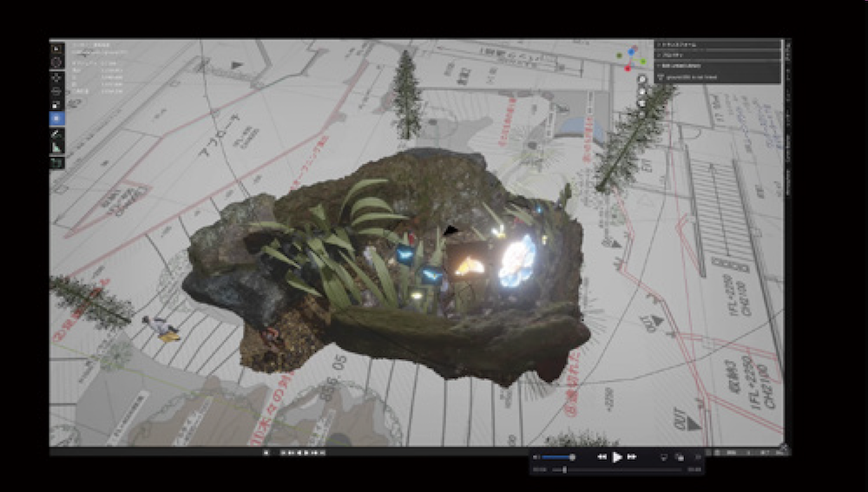868x492 pixels.
Task: Select the Cursor tool in left toolbar
Action: (56, 62)
